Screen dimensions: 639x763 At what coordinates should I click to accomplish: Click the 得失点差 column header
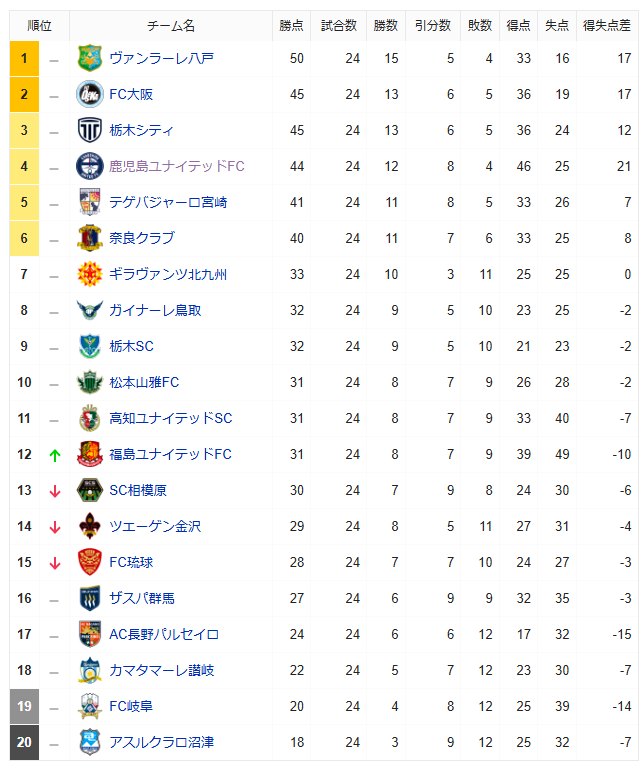click(x=607, y=26)
